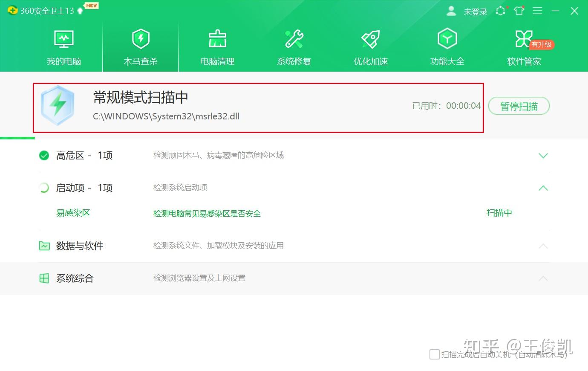Switch to the 我的电脑 tab
Screen dimensions: 588x371
pyautogui.click(x=63, y=47)
